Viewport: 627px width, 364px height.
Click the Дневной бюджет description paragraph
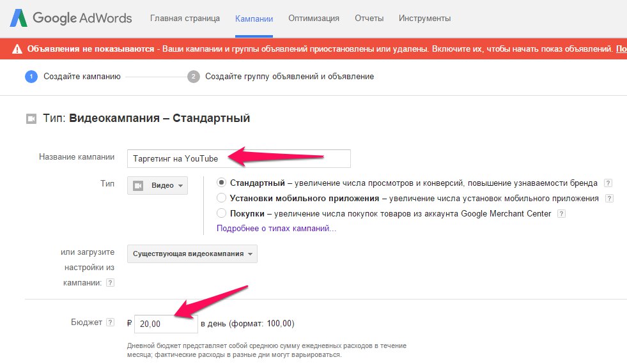point(267,350)
